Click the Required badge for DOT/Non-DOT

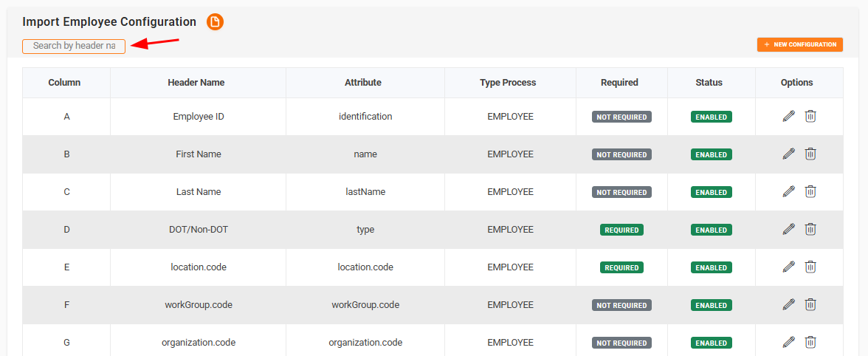(x=621, y=230)
